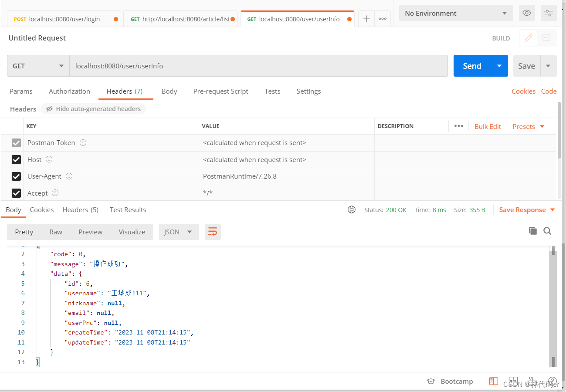Click the network globe icon beside Status
This screenshot has height=392, width=566.
(x=352, y=210)
